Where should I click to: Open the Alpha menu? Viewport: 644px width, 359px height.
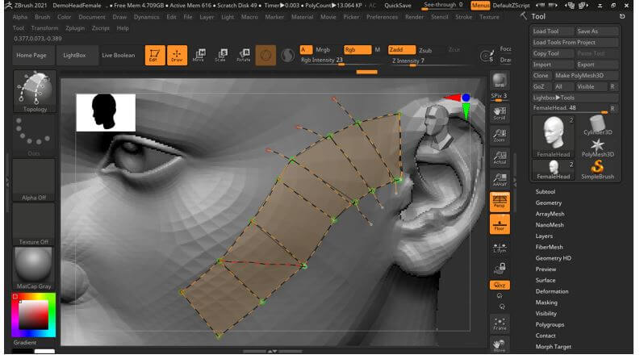coord(19,17)
